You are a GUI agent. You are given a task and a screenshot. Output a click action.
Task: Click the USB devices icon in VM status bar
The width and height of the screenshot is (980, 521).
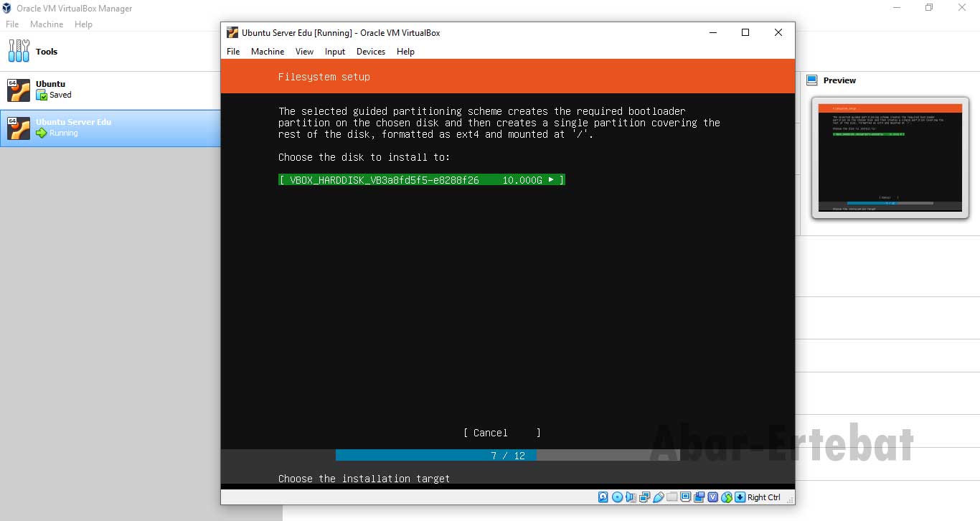coord(658,497)
